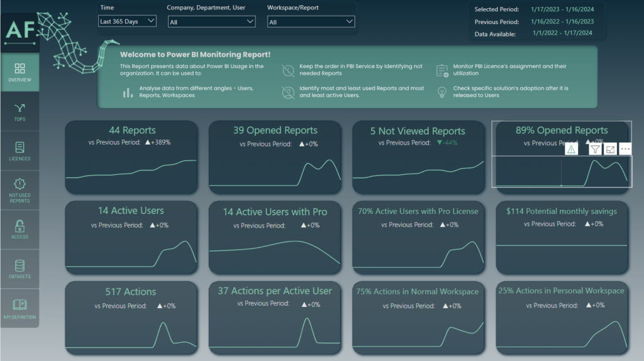Image resolution: width=644 pixels, height=361 pixels.
Task: Click the lightbulb icon in the banner
Action: point(442,92)
